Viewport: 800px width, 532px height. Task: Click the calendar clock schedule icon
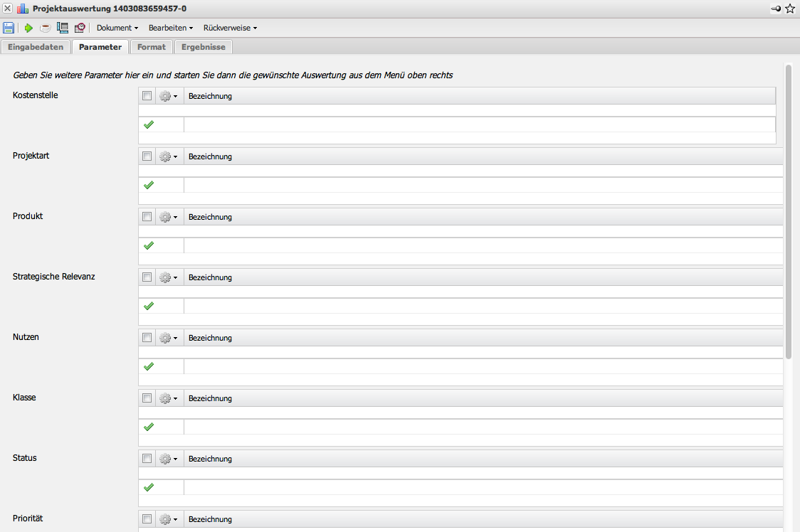(x=80, y=28)
